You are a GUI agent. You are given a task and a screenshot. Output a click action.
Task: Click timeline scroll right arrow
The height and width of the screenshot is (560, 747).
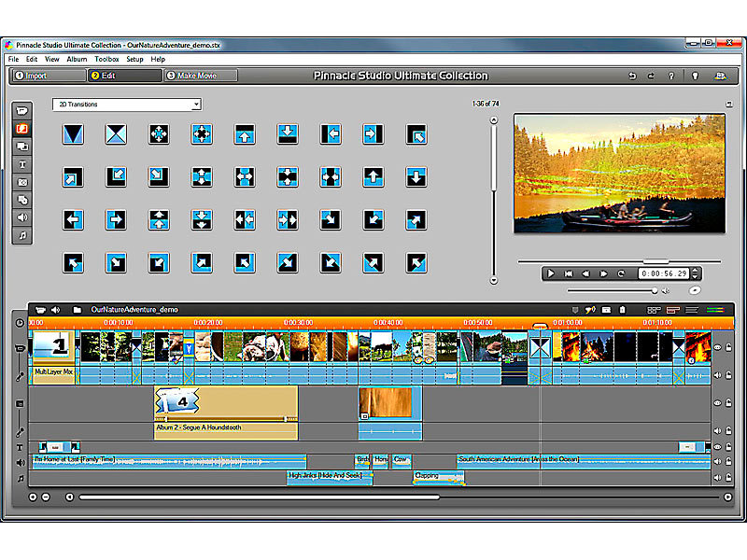[728, 497]
